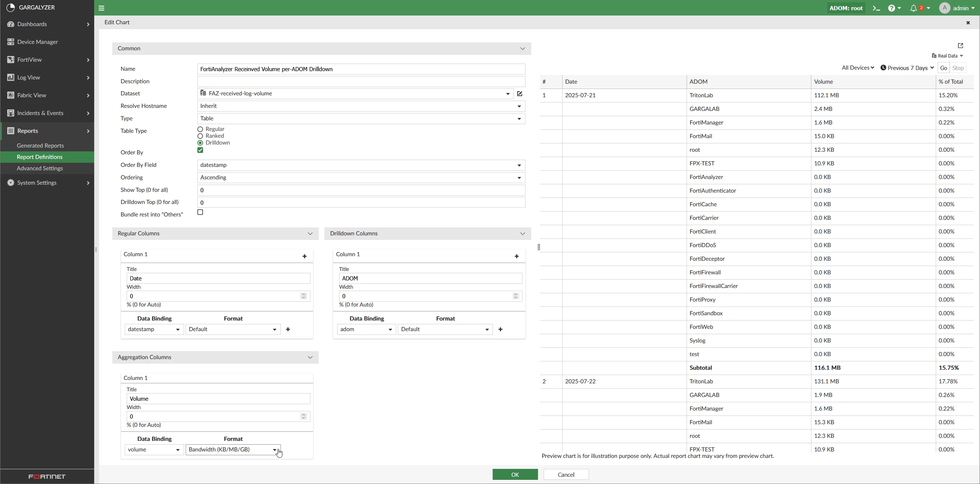Click the System Settings gear icon
Image resolution: width=980 pixels, height=484 pixels.
pyautogui.click(x=11, y=183)
